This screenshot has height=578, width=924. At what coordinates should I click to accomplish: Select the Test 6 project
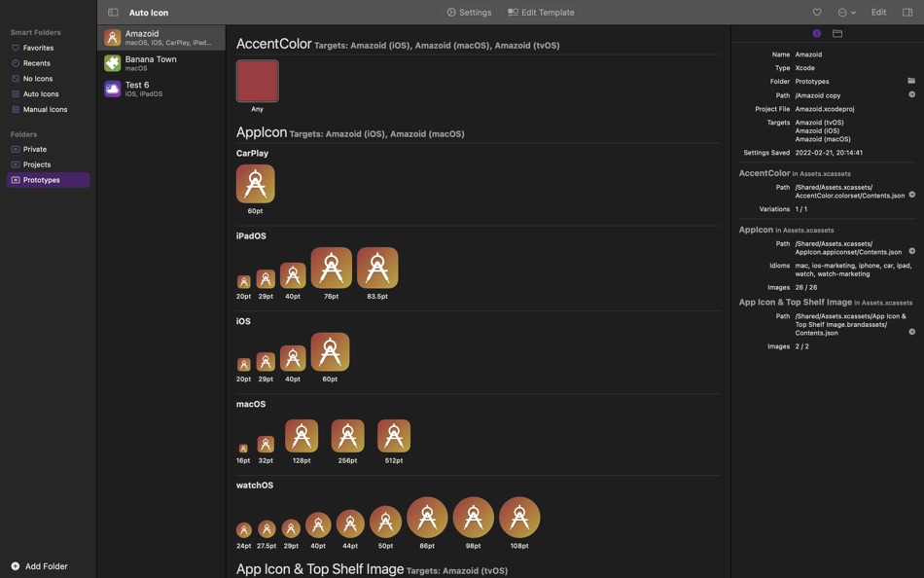tap(160, 89)
